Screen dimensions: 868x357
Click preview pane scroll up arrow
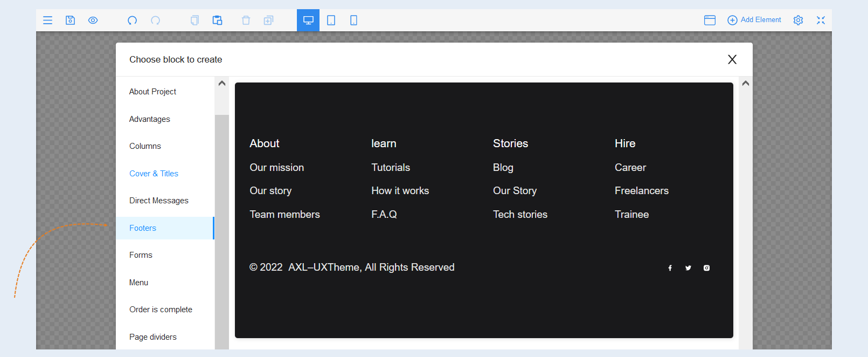746,83
